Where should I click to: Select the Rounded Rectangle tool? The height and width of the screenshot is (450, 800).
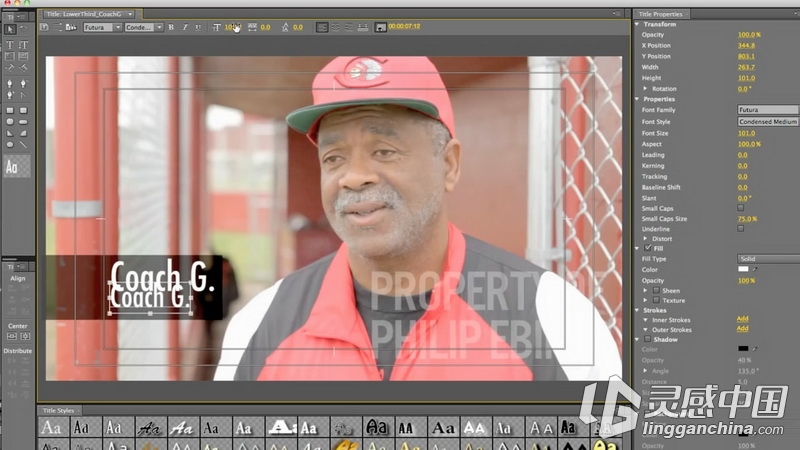(x=23, y=122)
